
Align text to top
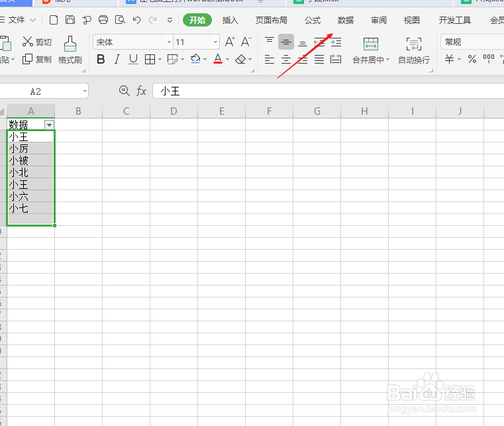click(x=270, y=42)
